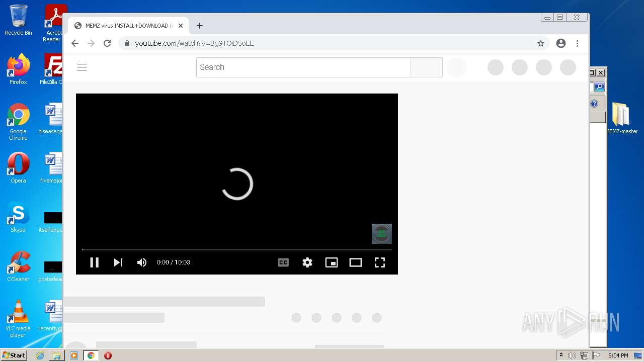644x362 pixels.
Task: Open video settings gear
Action: coord(307,262)
